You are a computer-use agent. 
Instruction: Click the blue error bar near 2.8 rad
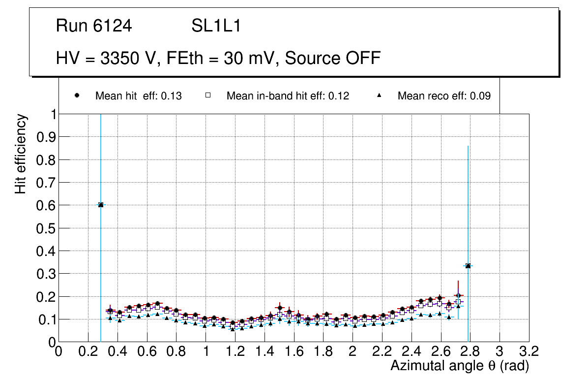[468, 207]
